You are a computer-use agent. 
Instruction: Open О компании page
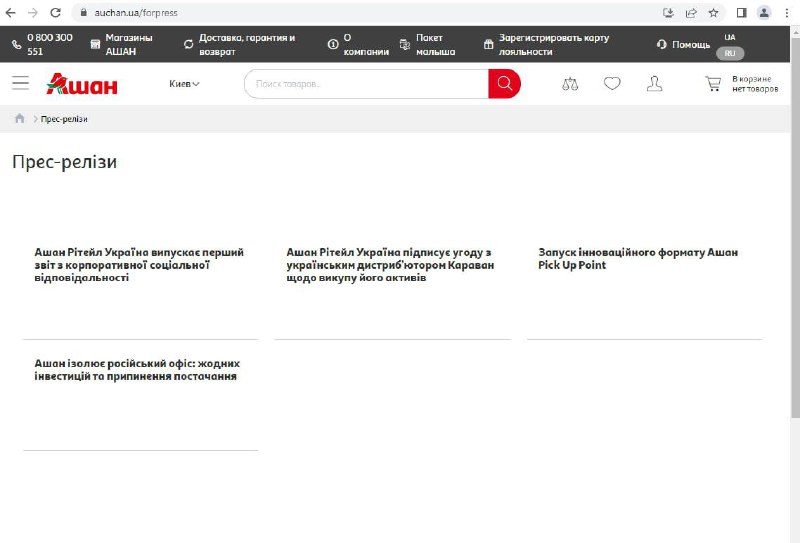coord(366,44)
